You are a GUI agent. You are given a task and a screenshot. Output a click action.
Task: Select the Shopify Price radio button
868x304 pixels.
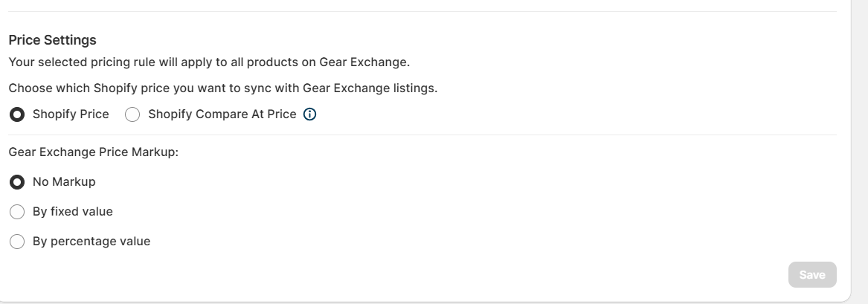(17, 114)
